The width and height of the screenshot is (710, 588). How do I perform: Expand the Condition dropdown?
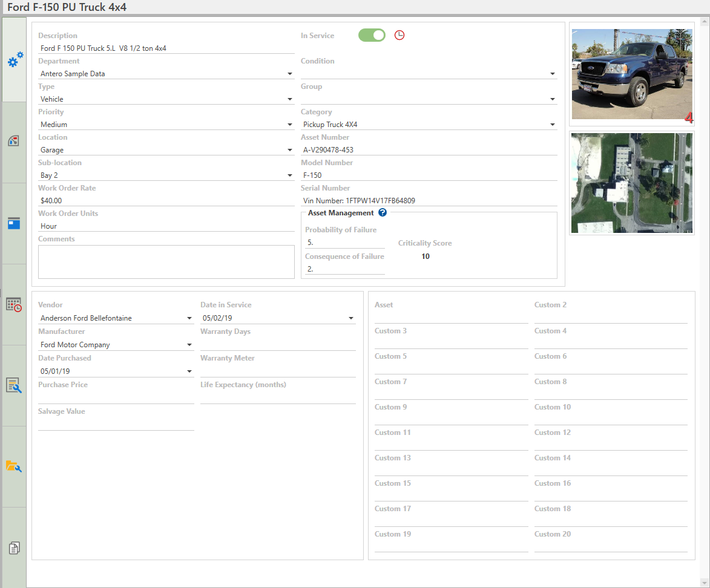(x=553, y=74)
